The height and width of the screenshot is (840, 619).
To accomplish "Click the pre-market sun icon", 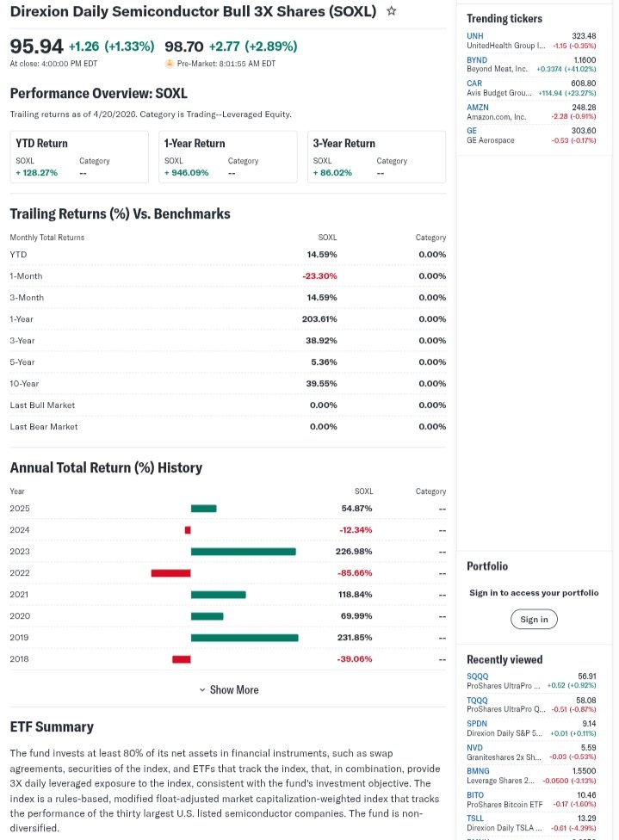I will click(170, 64).
